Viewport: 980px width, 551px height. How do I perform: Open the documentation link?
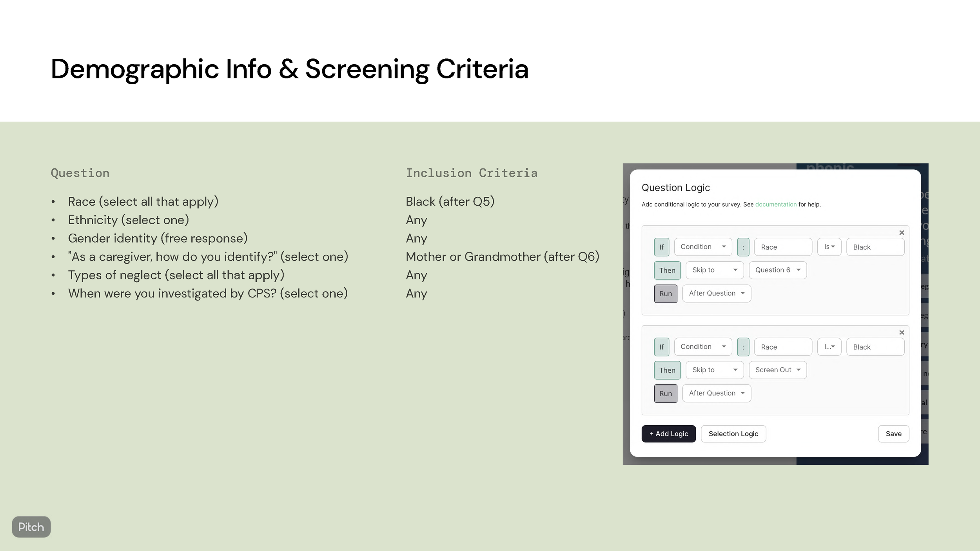[775, 205]
